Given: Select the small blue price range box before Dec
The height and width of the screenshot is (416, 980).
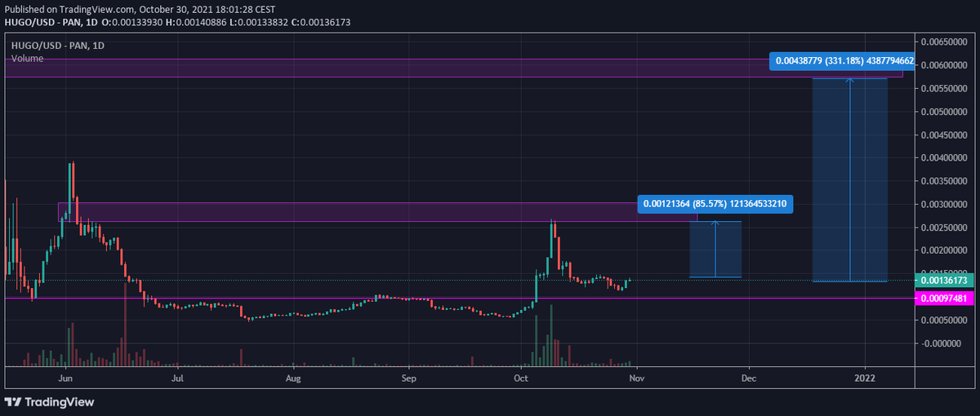Looking at the screenshot, I should point(715,250).
